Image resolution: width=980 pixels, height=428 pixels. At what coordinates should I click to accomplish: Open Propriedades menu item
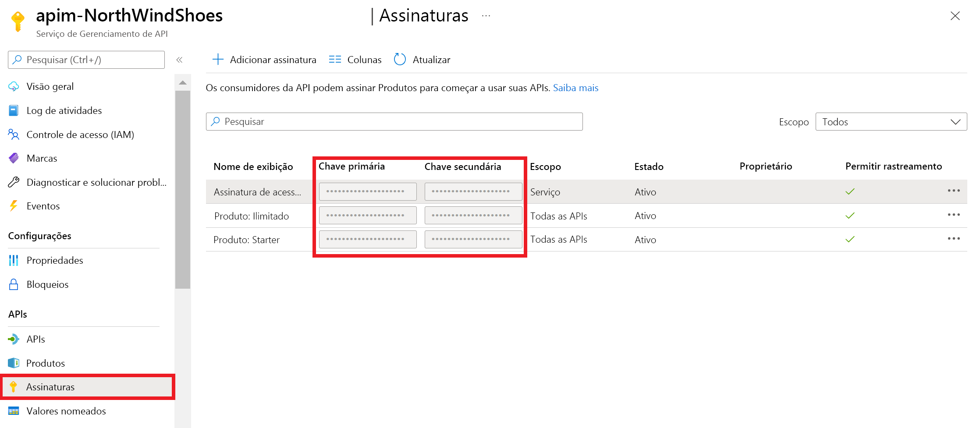coord(55,260)
